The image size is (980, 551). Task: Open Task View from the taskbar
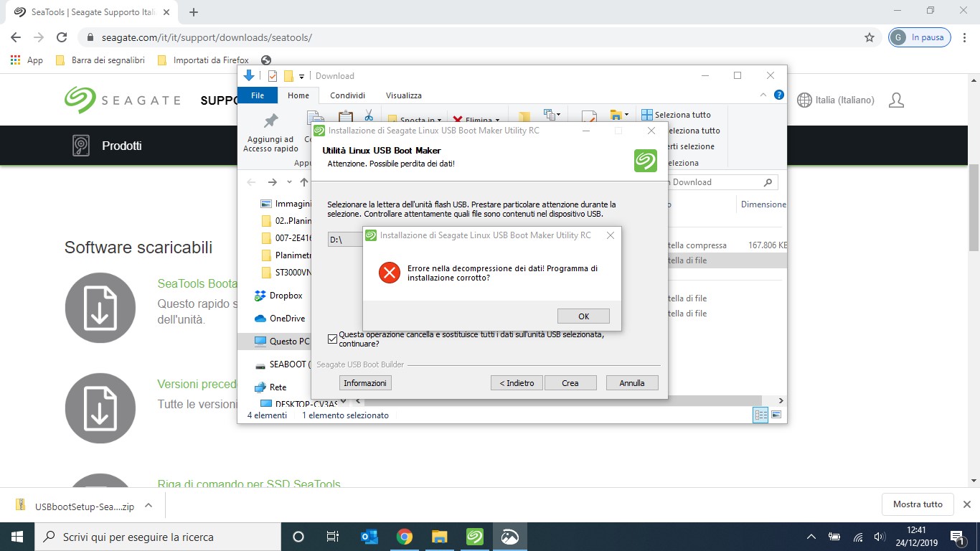coord(333,537)
